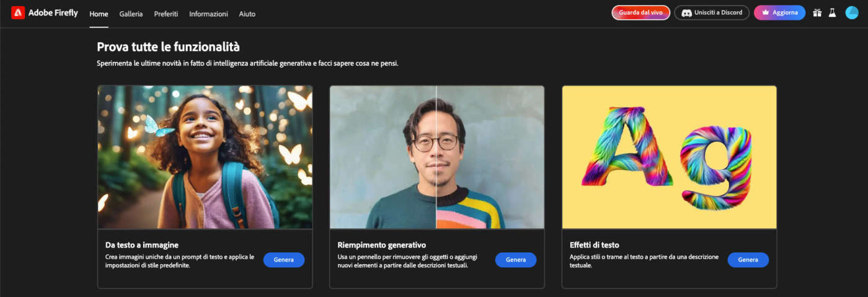Open the man with glasses thumbnail
This screenshot has height=297, width=868.
tap(437, 157)
